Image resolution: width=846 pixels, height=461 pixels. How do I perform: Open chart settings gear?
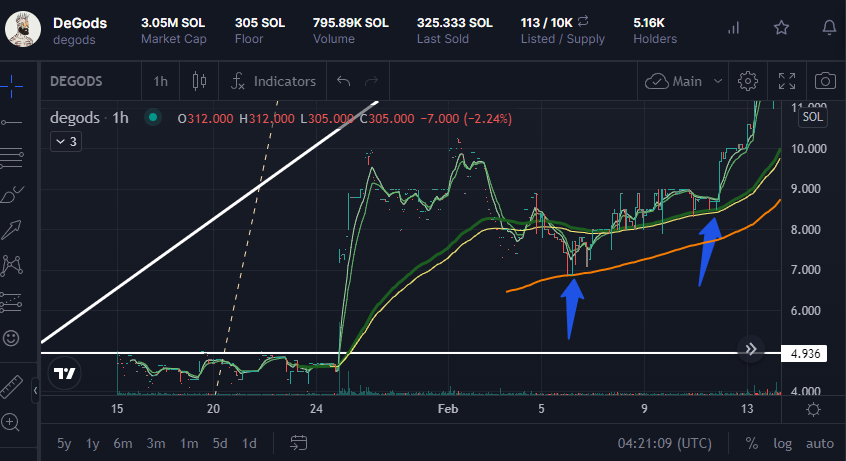[748, 82]
